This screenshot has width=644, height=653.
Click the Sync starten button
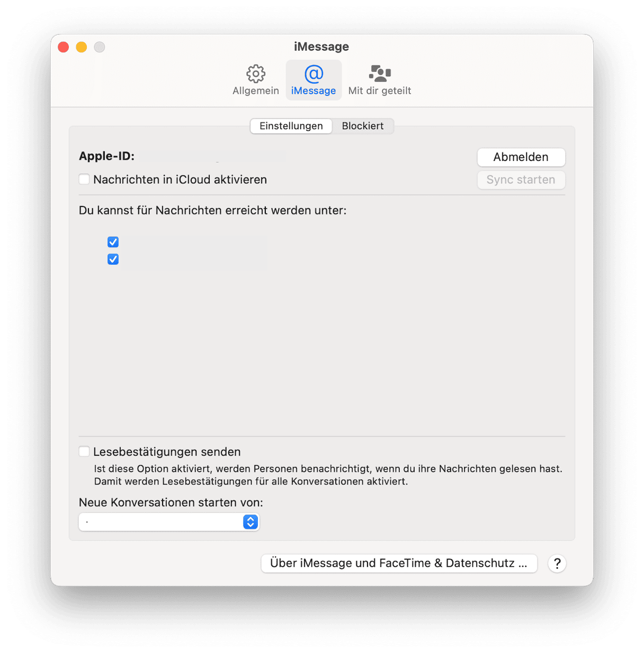521,180
